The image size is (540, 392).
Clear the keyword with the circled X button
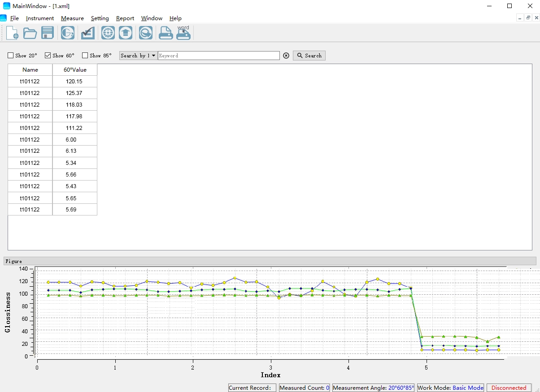coord(286,56)
